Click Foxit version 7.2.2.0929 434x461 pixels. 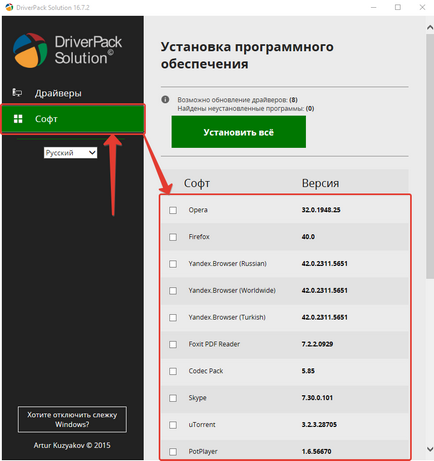(317, 344)
